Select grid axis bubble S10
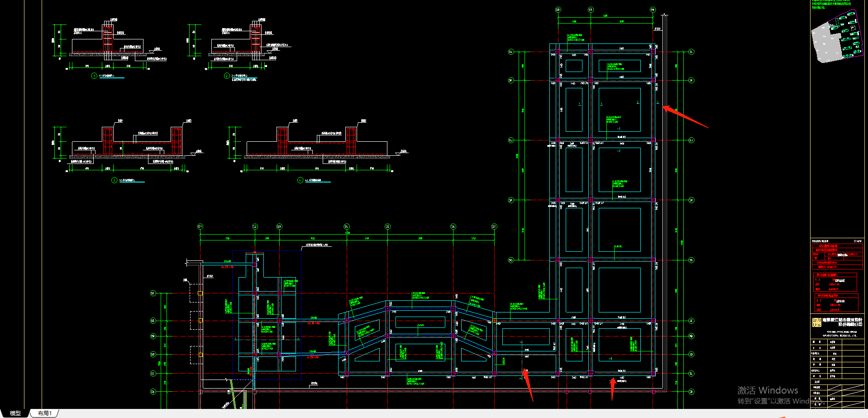The height and width of the screenshot is (418, 868). 653,10
